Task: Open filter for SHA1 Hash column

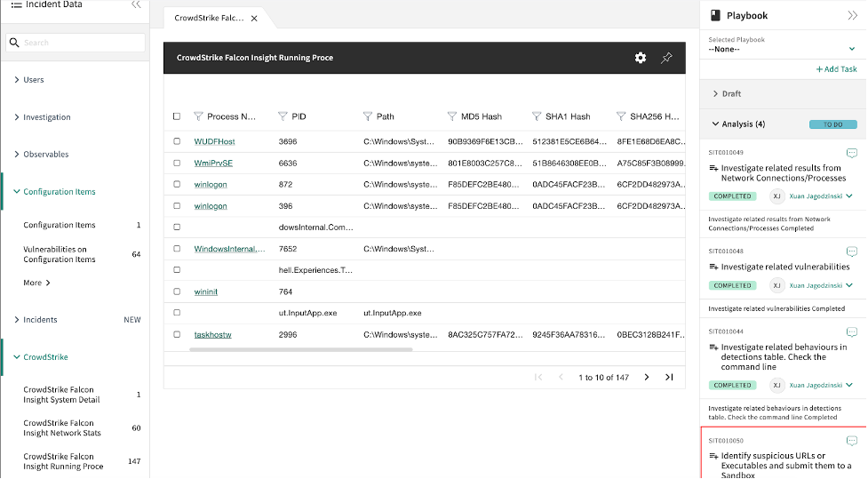Action: pyautogui.click(x=537, y=116)
